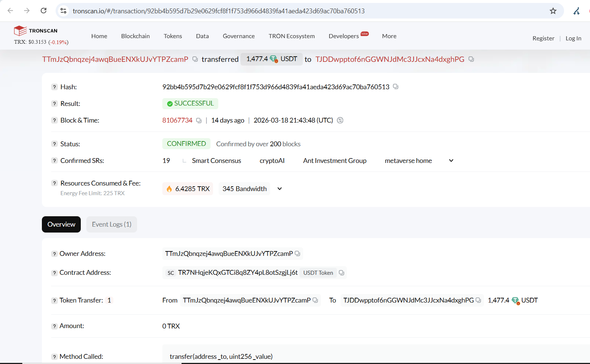Click the browser address bar URL
This screenshot has width=590, height=364.
coord(219,11)
